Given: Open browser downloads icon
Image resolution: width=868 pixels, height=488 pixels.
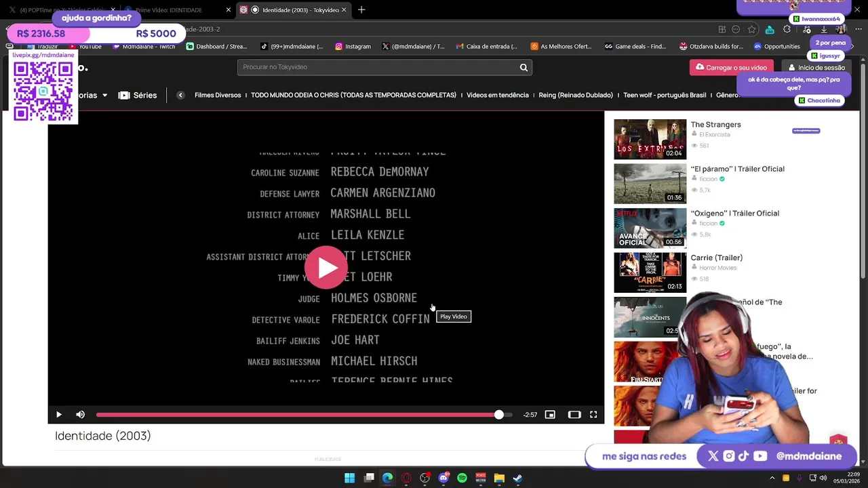Looking at the screenshot, I should pos(823,29).
